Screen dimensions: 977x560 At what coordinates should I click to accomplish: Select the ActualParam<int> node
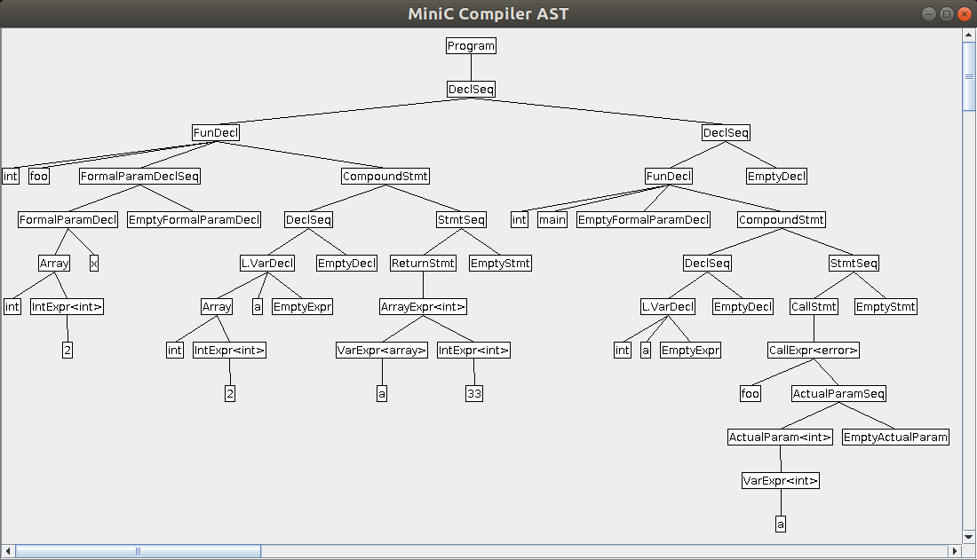781,438
